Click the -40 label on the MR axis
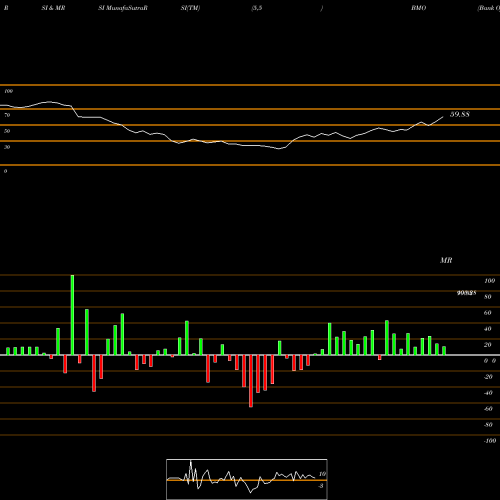Viewport: 500px width, 500px height. click(x=488, y=393)
